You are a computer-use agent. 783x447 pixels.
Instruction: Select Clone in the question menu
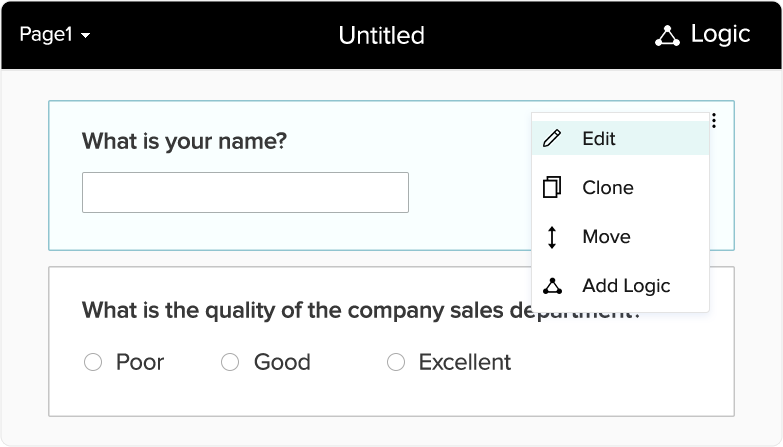608,188
